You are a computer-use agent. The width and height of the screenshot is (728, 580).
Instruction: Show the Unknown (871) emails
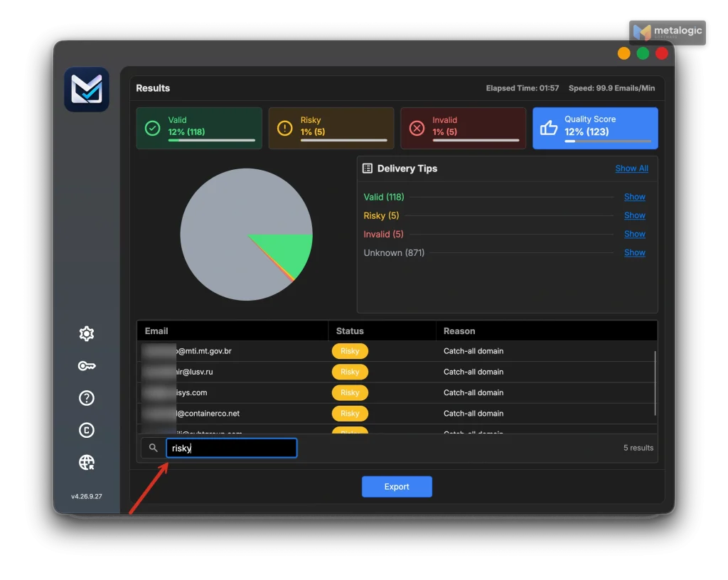click(635, 252)
